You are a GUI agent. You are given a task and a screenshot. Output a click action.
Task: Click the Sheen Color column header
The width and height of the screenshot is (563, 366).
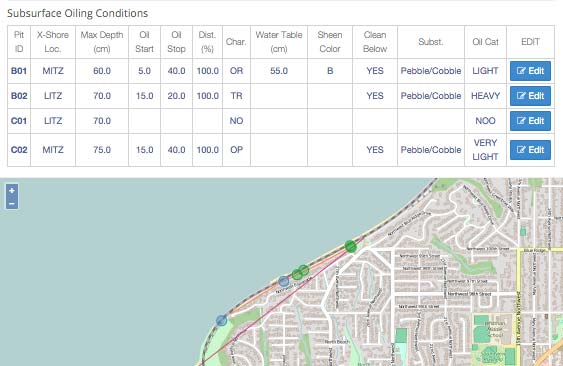coord(330,42)
